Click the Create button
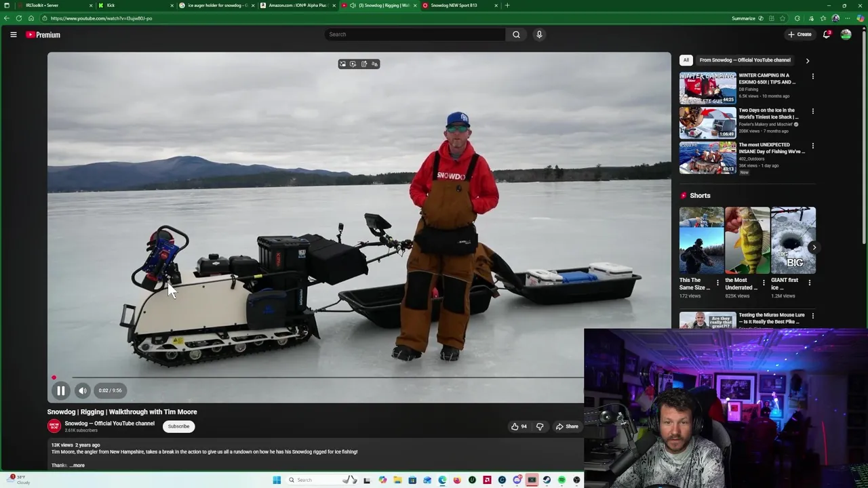 [800, 35]
